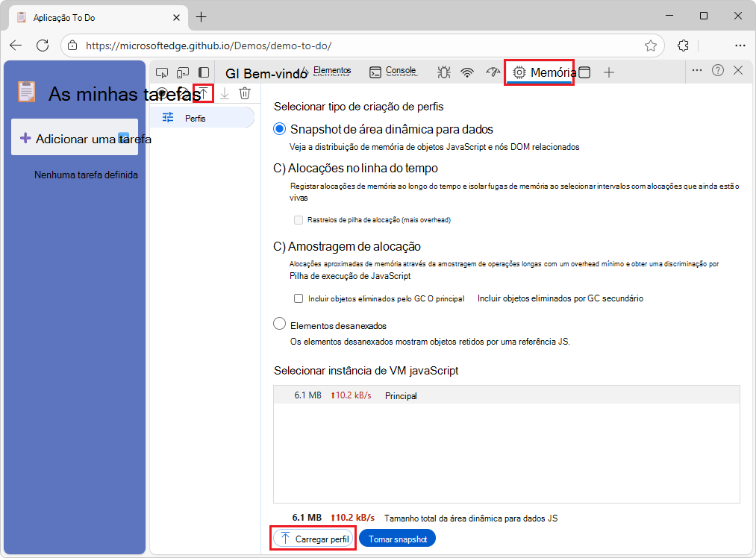This screenshot has height=558, width=756.
Task: Select the 'Elementos desanexados' radio button
Action: pos(280,323)
